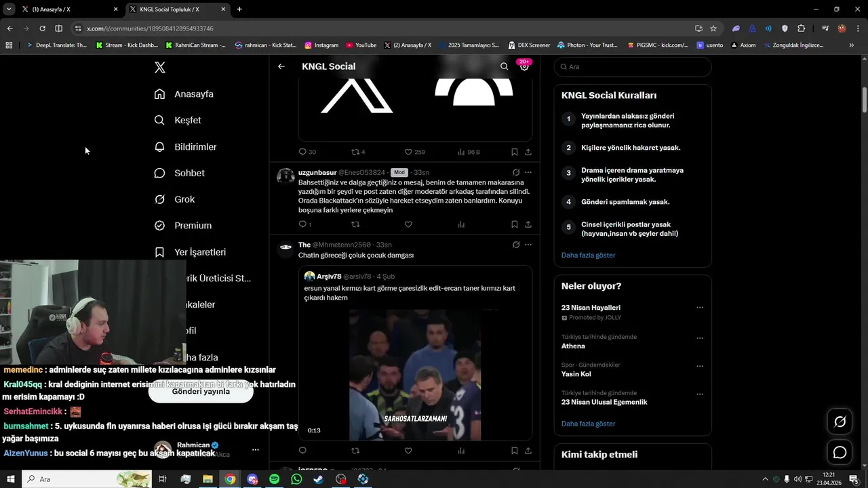The width and height of the screenshot is (868, 488).
Task: Click the address bar URL
Action: coord(151,28)
